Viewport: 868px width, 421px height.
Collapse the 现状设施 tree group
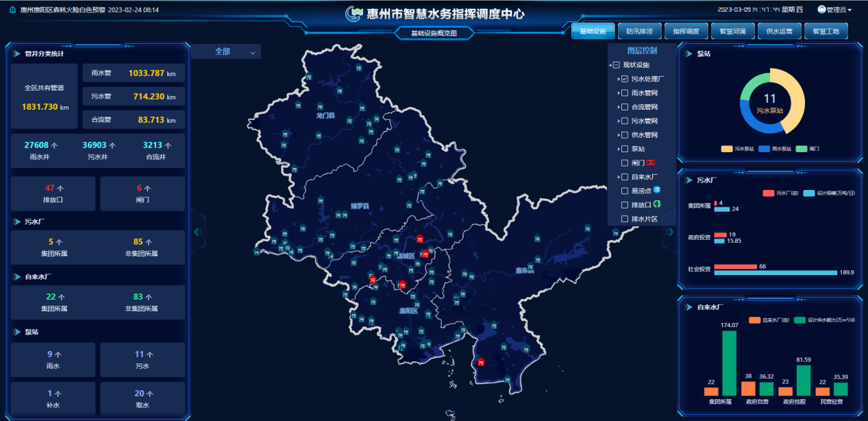click(615, 65)
